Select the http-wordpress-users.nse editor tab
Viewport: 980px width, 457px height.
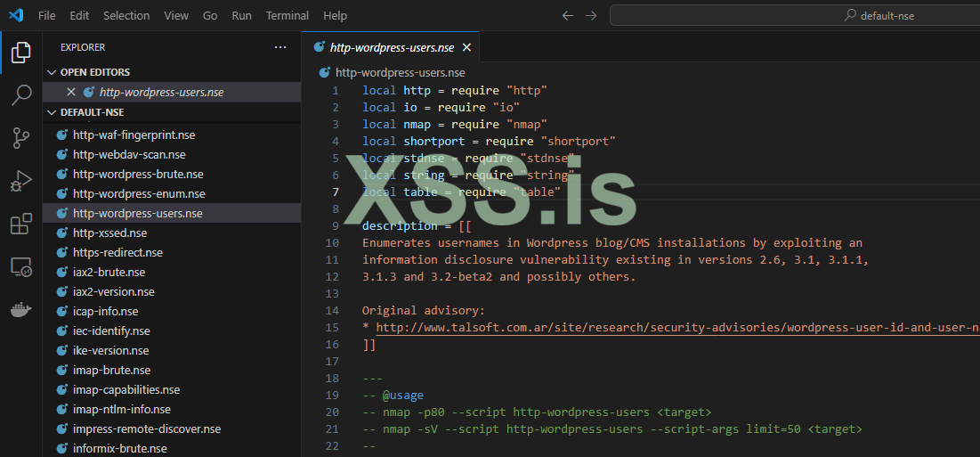pos(392,47)
